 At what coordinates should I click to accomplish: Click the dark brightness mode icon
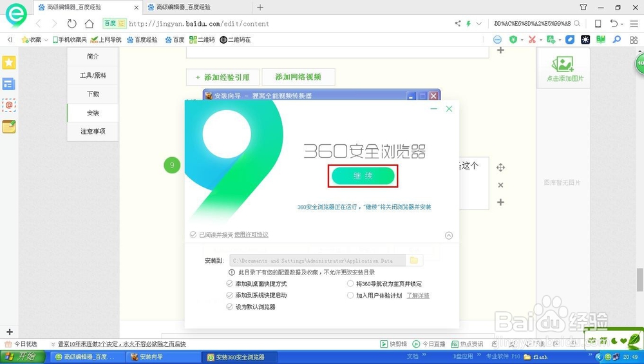click(x=585, y=39)
